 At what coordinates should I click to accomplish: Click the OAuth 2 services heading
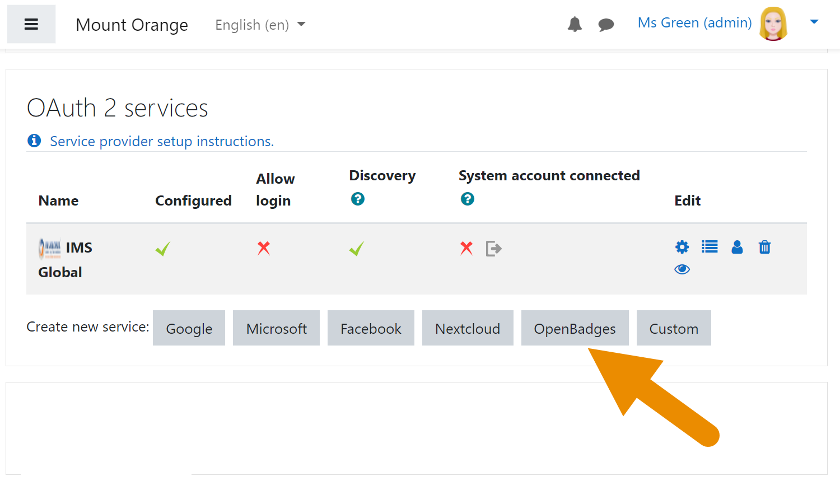pos(118,108)
